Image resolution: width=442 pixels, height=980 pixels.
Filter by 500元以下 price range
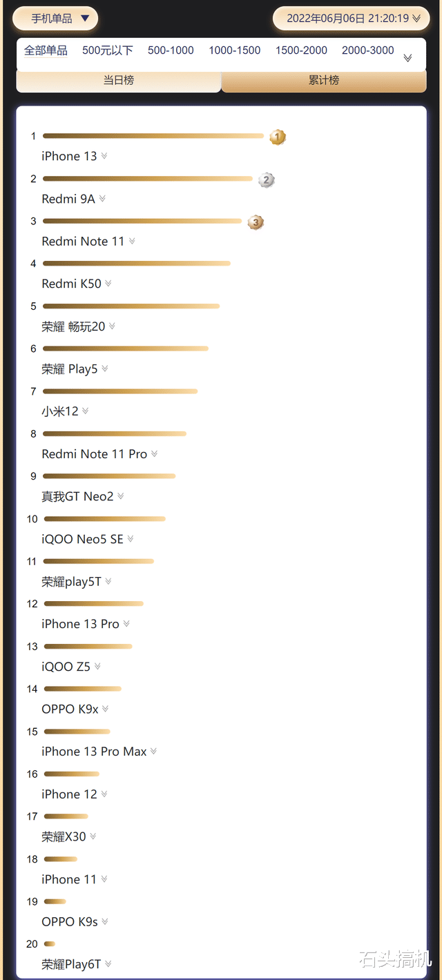[108, 50]
